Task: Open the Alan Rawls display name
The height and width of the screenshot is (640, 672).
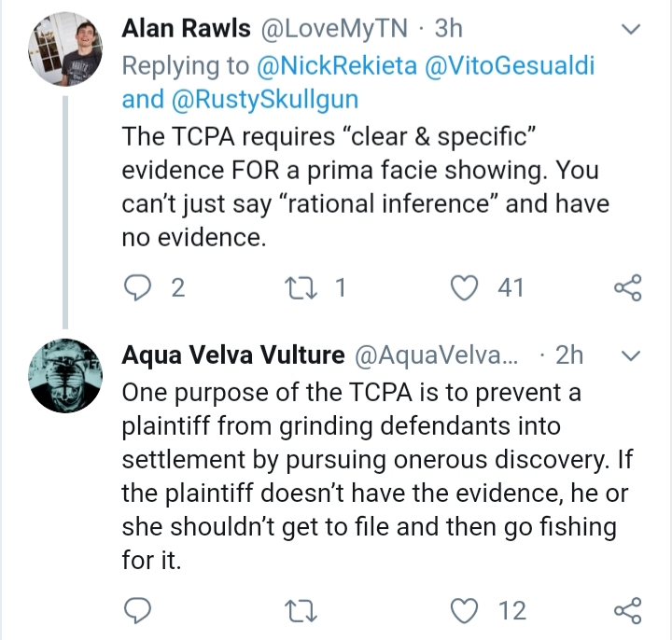Action: click(186, 29)
